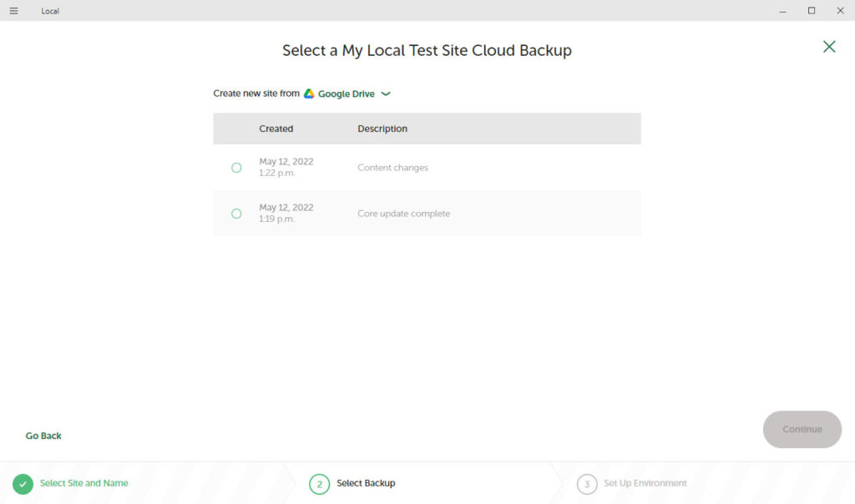The height and width of the screenshot is (504, 855).
Task: Maximize the Local application window
Action: click(x=811, y=11)
